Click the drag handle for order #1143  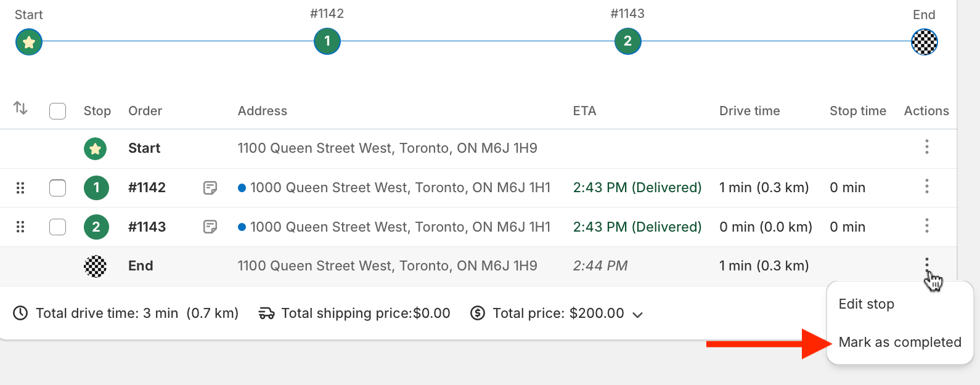(x=20, y=227)
